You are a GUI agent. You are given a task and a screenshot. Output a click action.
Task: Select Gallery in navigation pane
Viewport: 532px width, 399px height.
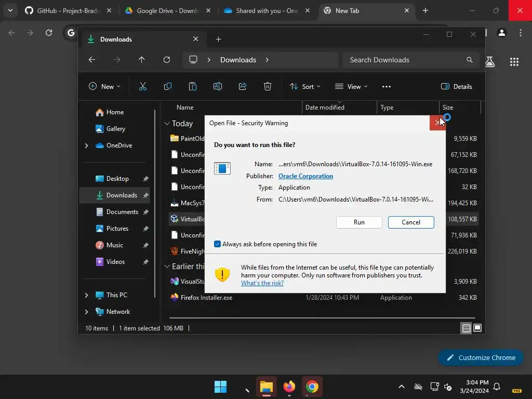coord(115,129)
